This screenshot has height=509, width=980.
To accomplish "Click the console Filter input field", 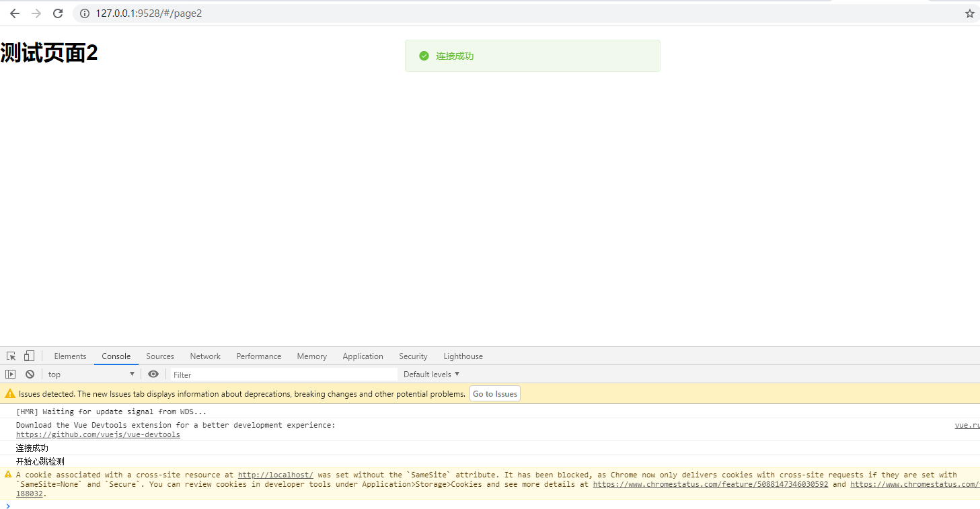I will point(269,374).
